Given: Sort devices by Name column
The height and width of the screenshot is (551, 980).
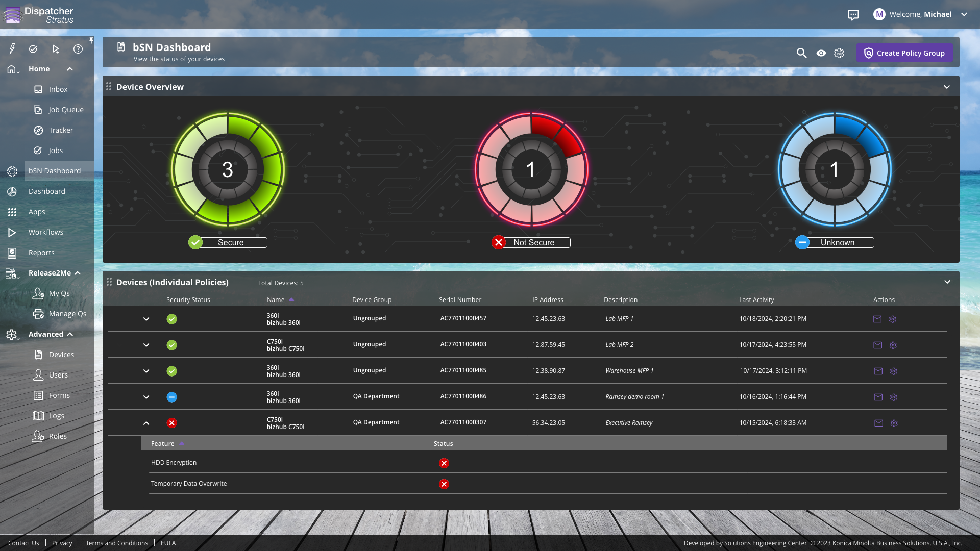Looking at the screenshot, I should [x=280, y=300].
